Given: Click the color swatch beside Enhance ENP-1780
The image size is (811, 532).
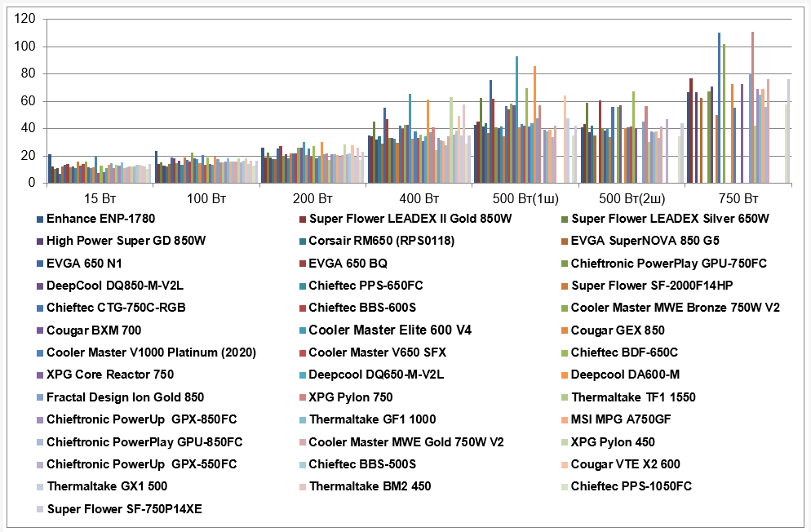Looking at the screenshot, I should pyautogui.click(x=40, y=219).
